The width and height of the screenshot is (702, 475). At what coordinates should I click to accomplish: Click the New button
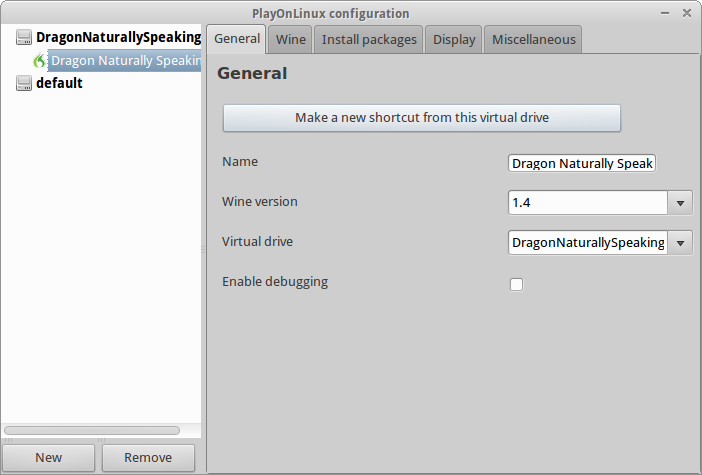pos(48,458)
